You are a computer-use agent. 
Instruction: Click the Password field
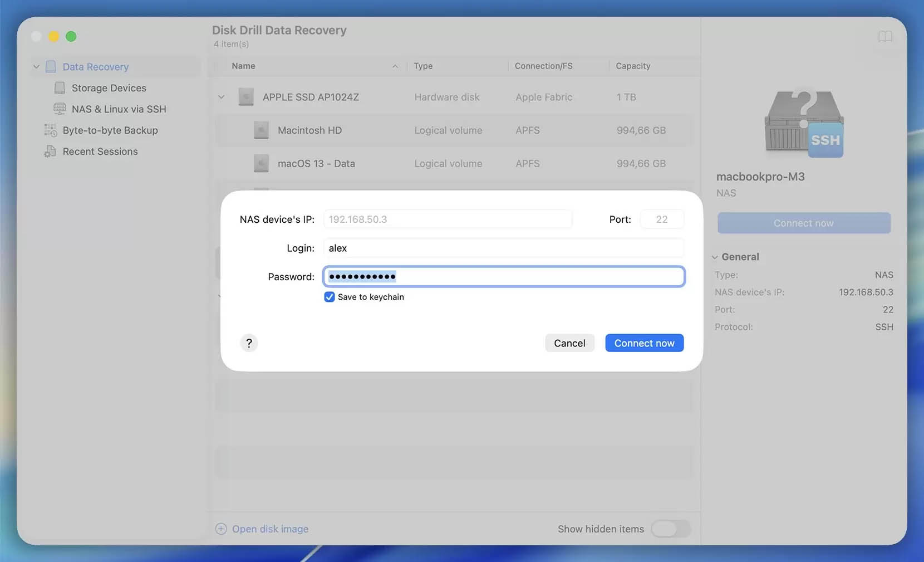click(x=504, y=277)
